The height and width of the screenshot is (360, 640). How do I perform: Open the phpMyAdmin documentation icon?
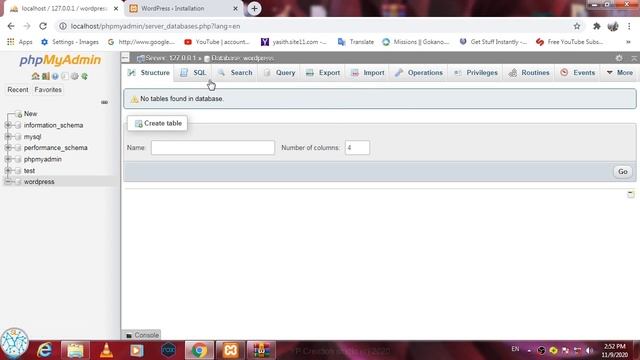[x=55, y=76]
